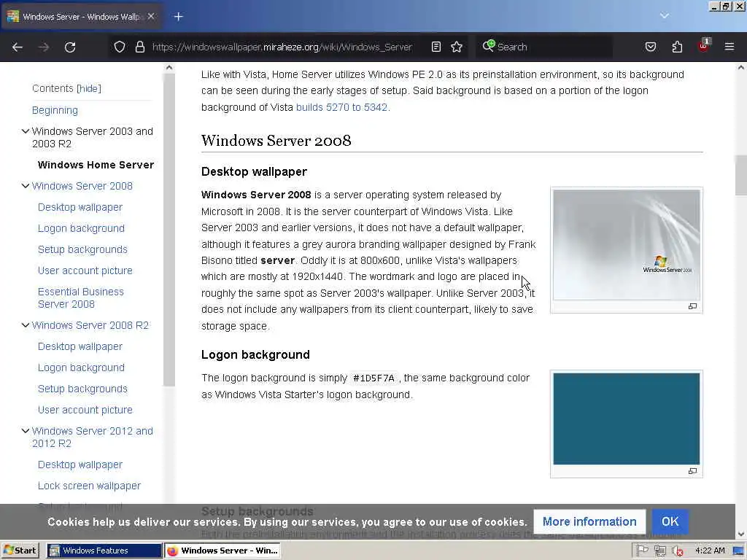The height and width of the screenshot is (560, 747).
Task: Enlarge the Windows Server 2008 wallpaper image
Action: click(x=692, y=306)
